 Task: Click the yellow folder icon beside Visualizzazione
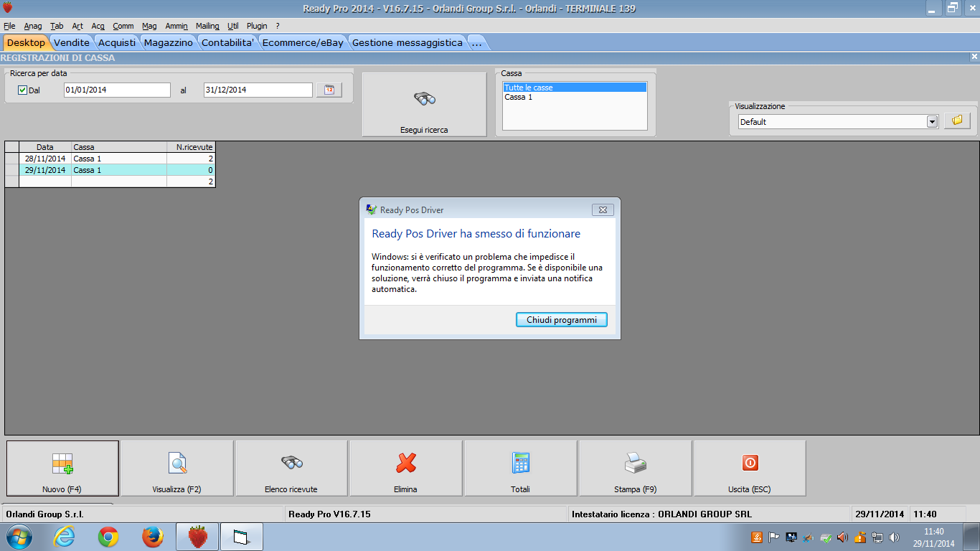[957, 121]
